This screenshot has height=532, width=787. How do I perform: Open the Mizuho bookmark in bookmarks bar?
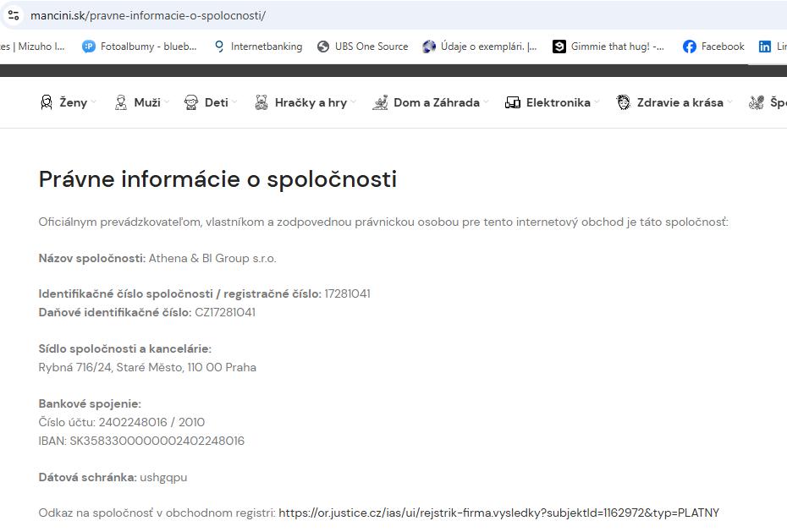pyautogui.click(x=34, y=47)
